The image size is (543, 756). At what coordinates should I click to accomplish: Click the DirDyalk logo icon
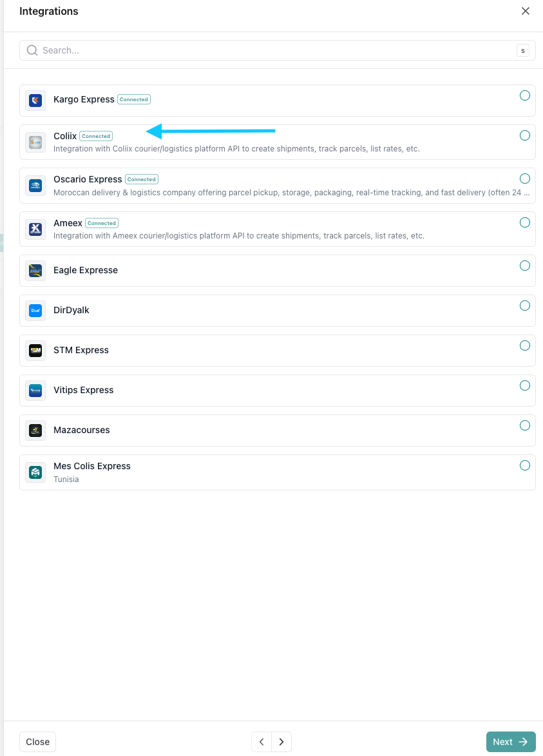pyautogui.click(x=35, y=311)
